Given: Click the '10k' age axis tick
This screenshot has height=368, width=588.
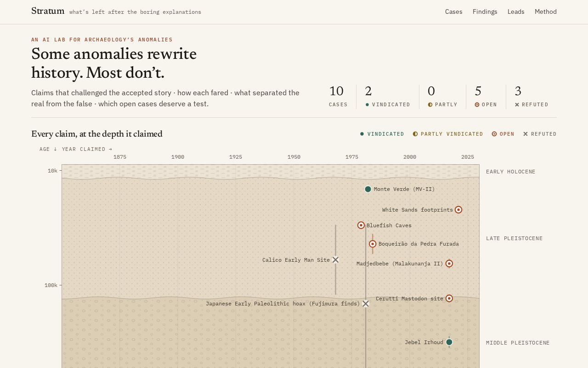Looking at the screenshot, I should 53,171.
